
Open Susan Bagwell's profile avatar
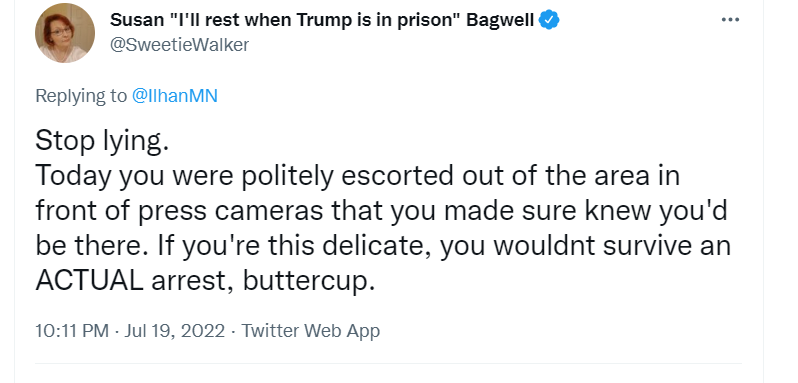click(65, 33)
